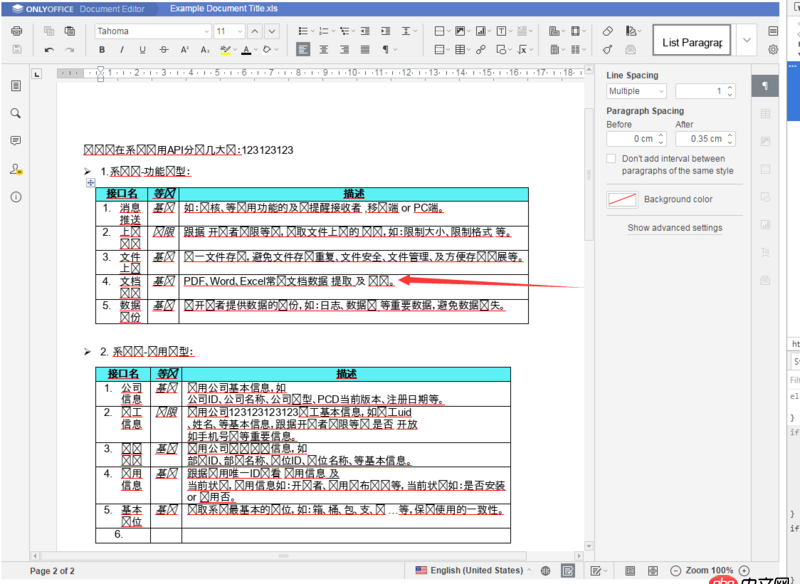
Task: Print the document
Action: 17,31
